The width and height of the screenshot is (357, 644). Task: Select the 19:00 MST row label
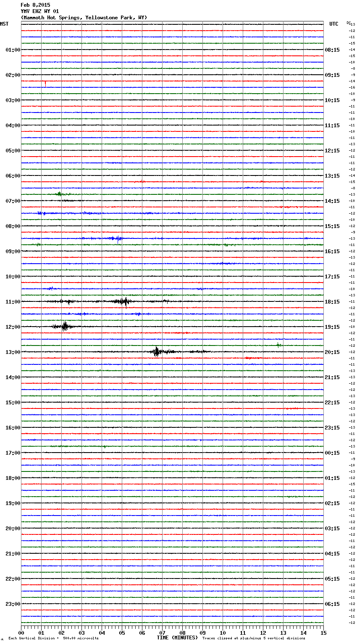(x=13, y=503)
